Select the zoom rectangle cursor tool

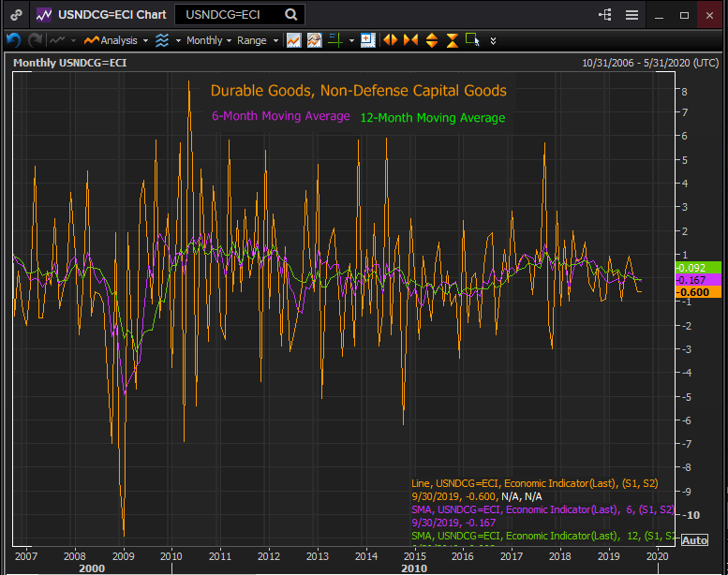pos(472,40)
